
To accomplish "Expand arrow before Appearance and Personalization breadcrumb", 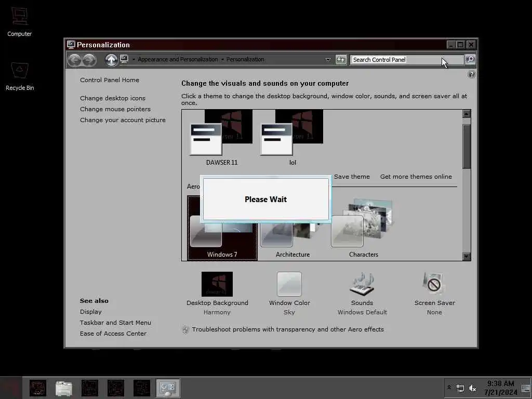I will (134, 60).
